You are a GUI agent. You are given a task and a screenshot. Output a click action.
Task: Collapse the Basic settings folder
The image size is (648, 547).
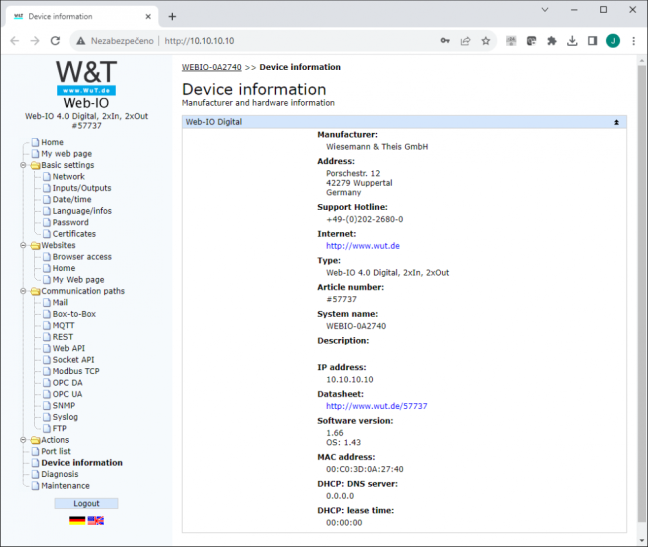pos(23,165)
